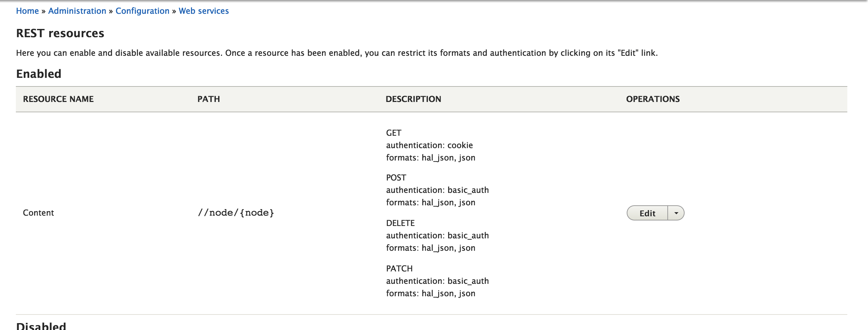Click the Description column header

(413, 99)
